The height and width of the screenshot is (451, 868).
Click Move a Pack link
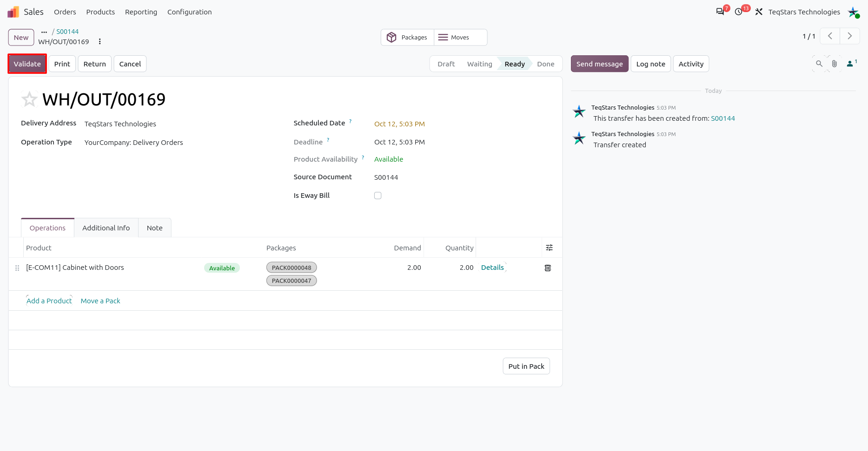tap(100, 301)
